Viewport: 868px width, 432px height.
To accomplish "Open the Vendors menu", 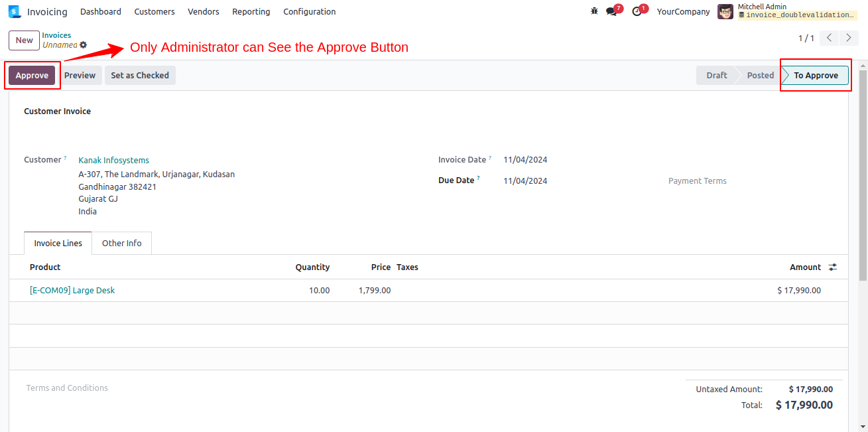I will 204,11.
